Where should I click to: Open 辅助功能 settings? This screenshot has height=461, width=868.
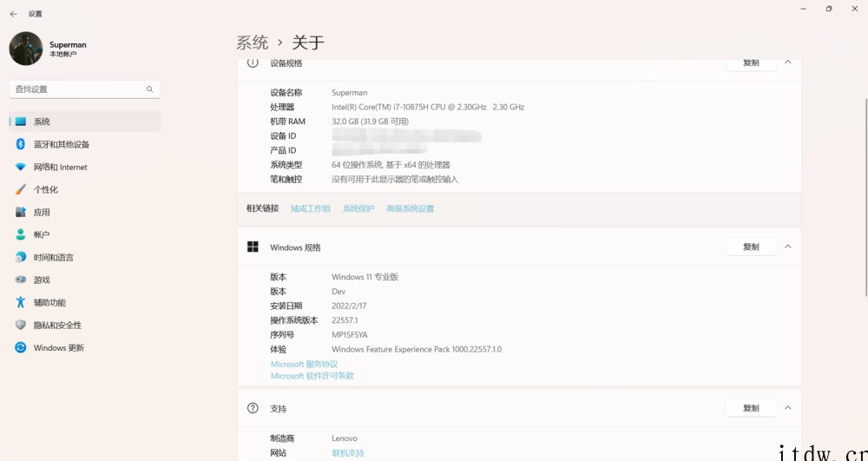85,303
